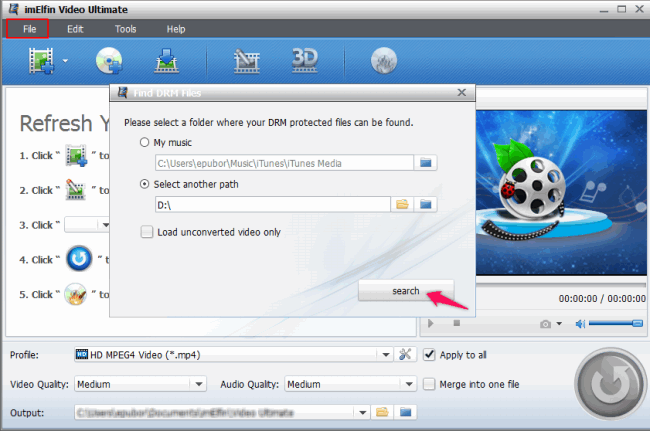Screen dimensions: 650x431
Task: Click the search button
Action: pos(406,291)
